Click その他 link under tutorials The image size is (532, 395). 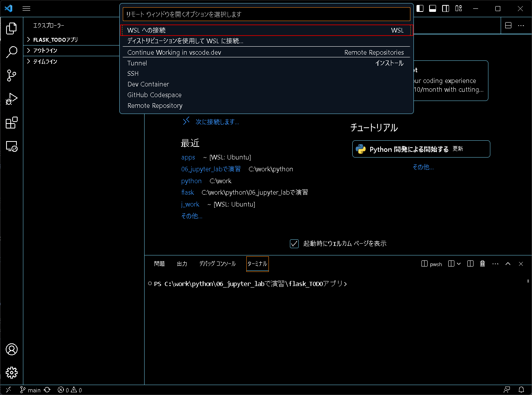pyautogui.click(x=423, y=167)
